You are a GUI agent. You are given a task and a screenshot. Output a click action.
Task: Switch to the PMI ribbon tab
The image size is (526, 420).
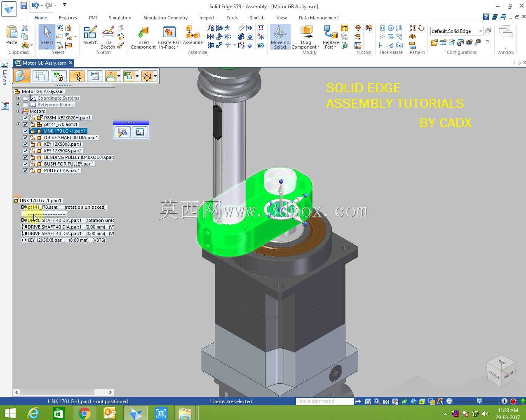[x=93, y=18]
